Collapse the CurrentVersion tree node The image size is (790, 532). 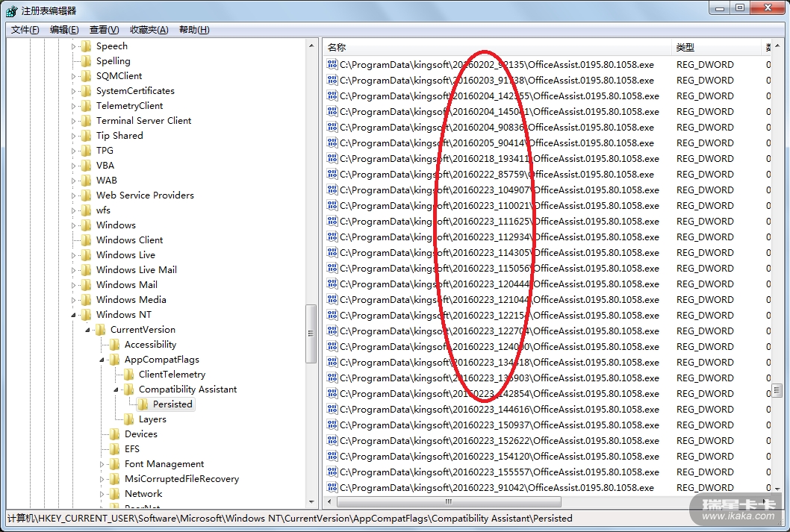(x=87, y=331)
